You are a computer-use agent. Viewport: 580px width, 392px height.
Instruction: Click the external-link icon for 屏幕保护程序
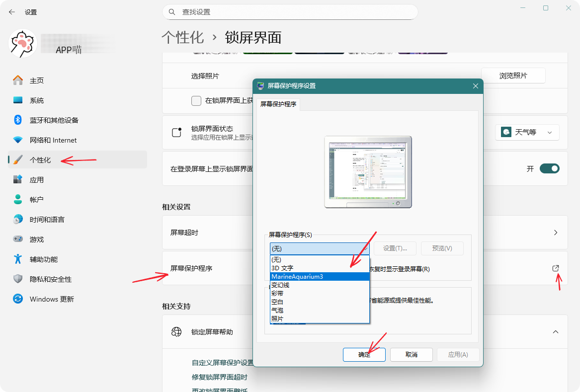556,268
